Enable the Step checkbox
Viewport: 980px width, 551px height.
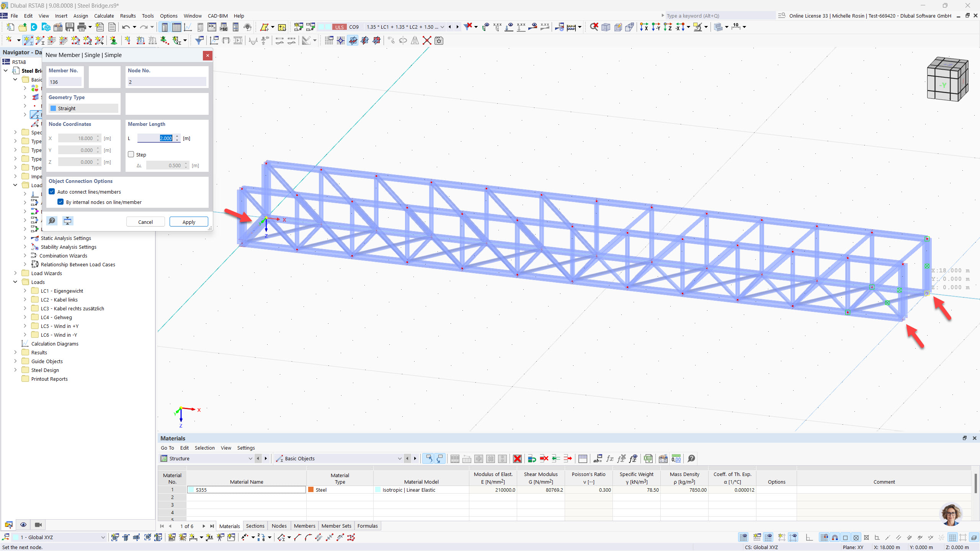(131, 155)
